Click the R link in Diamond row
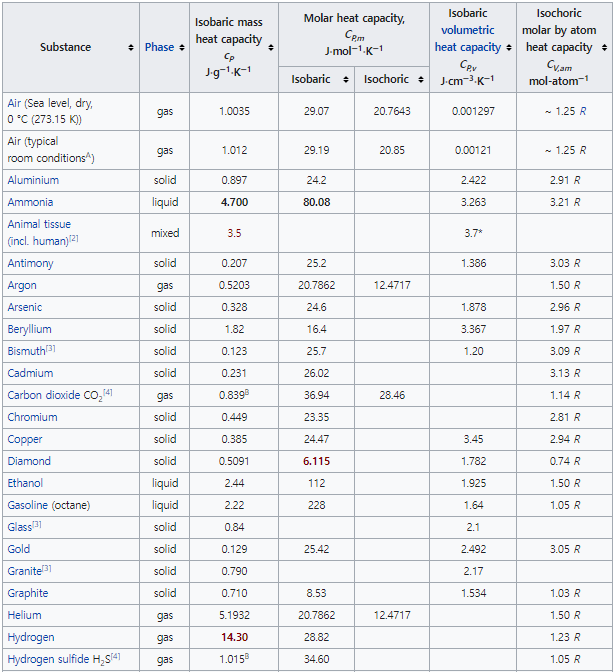Viewport: 615px width, 672px height. pos(577,462)
